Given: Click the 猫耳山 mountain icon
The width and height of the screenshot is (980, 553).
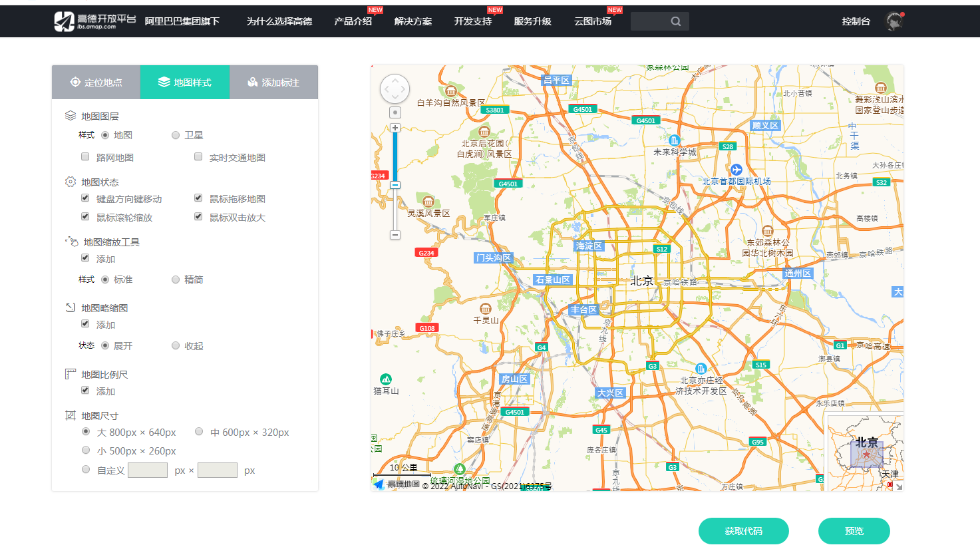Looking at the screenshot, I should coord(386,380).
